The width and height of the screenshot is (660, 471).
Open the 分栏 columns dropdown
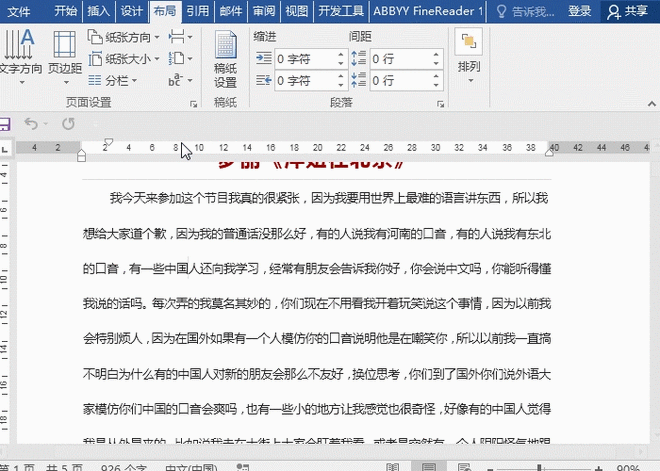tap(113, 80)
